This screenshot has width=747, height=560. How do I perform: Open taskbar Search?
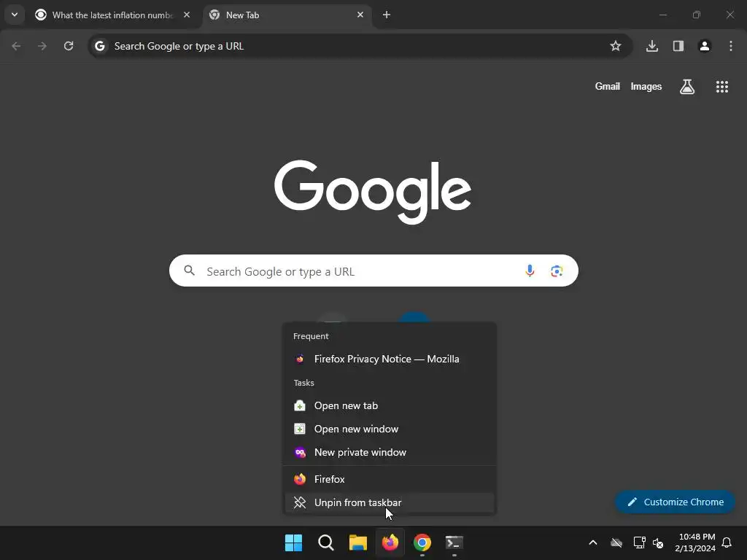coord(326,542)
